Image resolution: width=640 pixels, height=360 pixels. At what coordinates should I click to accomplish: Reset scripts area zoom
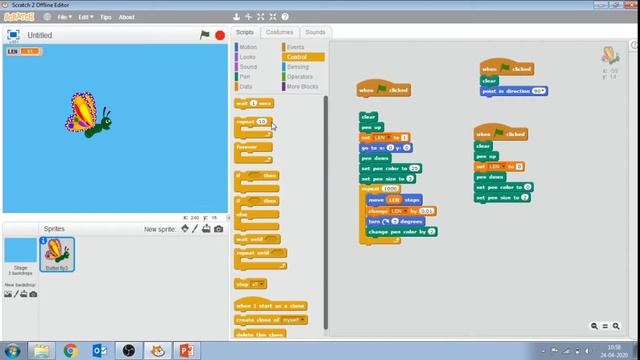[x=605, y=326]
